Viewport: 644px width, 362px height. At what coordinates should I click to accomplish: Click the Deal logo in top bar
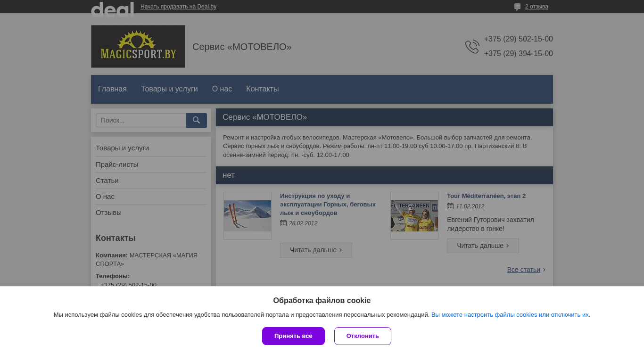pos(112,9)
